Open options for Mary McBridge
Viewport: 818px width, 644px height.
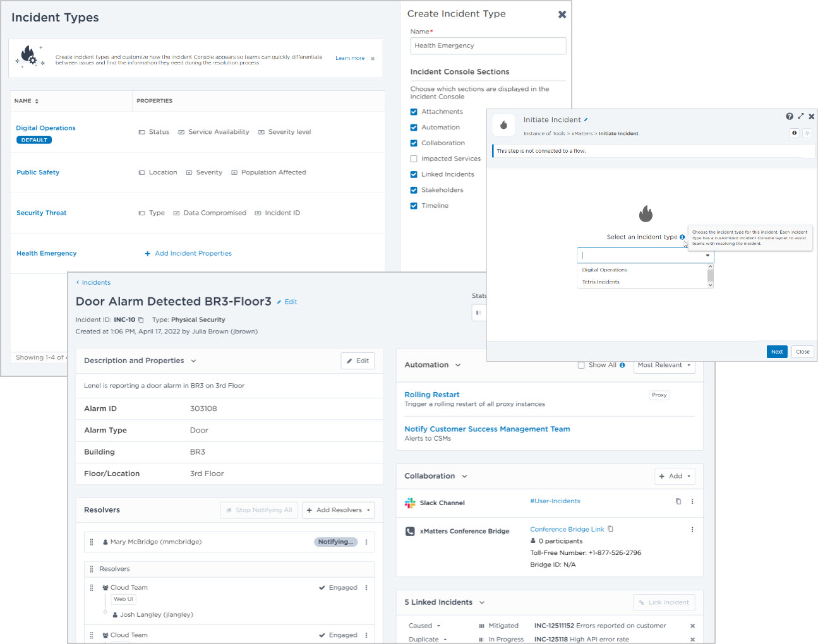[366, 542]
